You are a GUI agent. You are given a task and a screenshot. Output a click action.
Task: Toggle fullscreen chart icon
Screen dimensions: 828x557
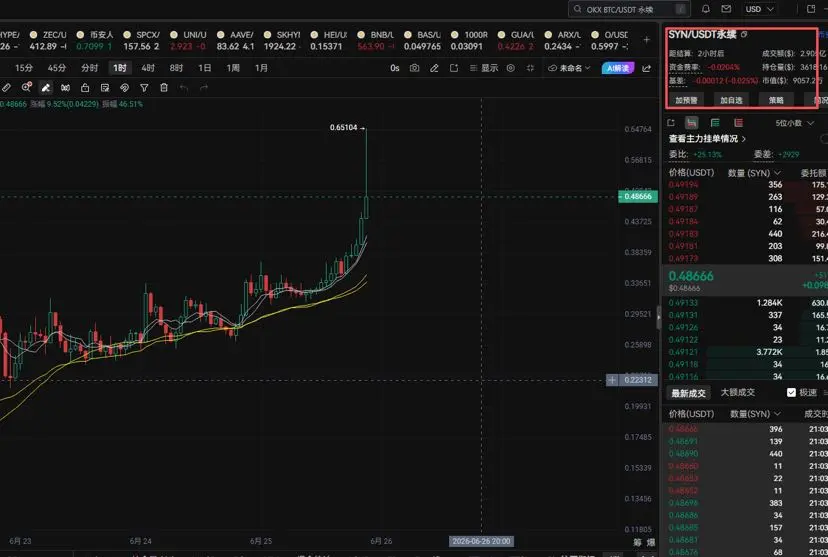[530, 68]
